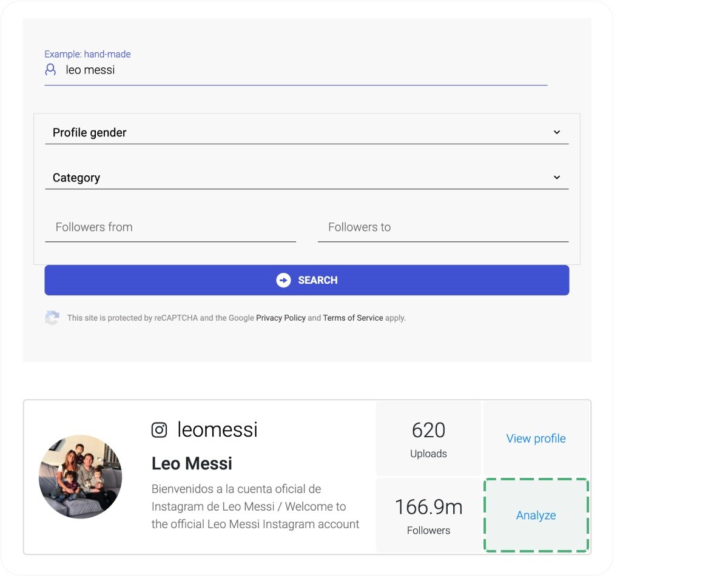Click the 620 Uploads stat tile
This screenshot has width=728, height=584.
coord(428,438)
